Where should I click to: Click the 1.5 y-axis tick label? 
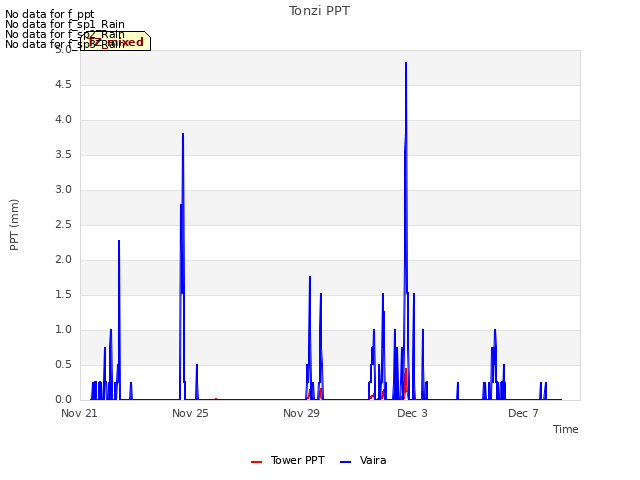63,295
